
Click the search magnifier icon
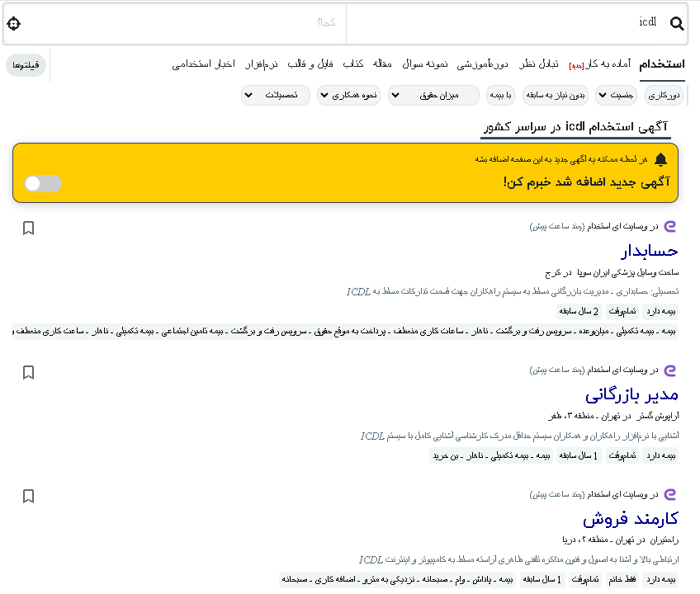(x=677, y=23)
